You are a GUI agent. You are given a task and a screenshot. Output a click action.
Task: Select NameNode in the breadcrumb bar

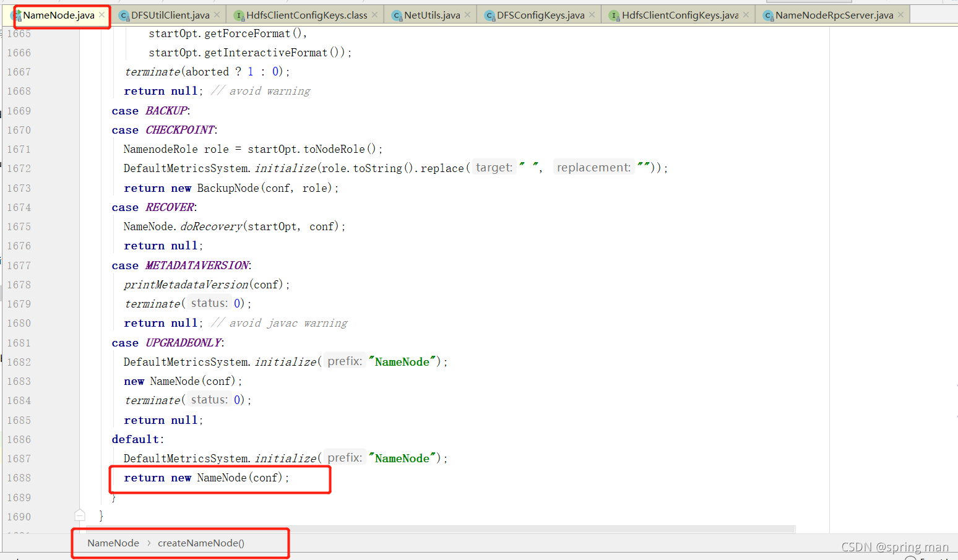[x=113, y=543]
